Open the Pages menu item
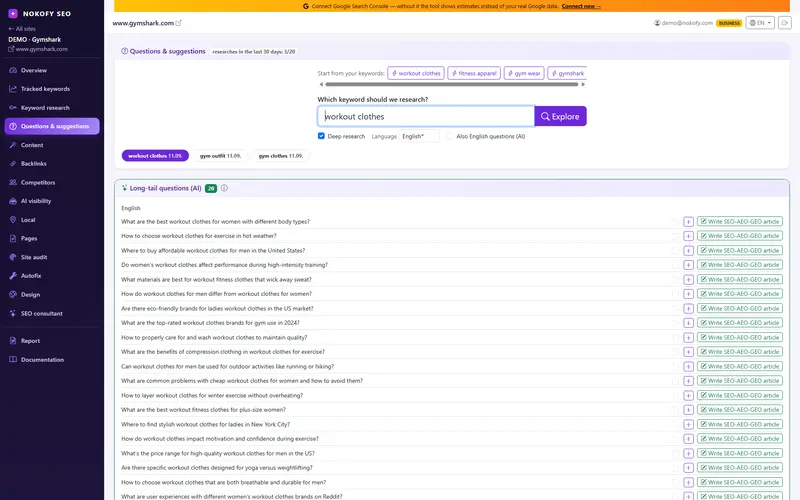Viewport: 800px width, 500px height. pyautogui.click(x=29, y=239)
